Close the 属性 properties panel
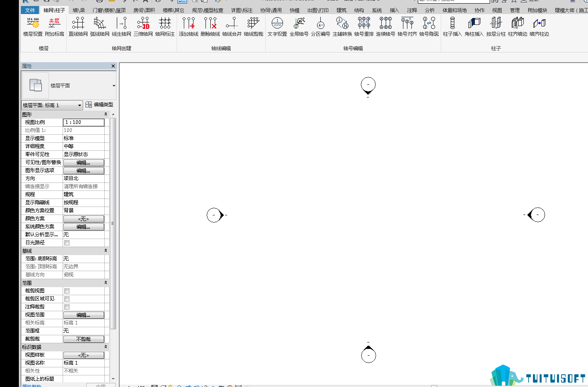The height and width of the screenshot is (387, 588). click(113, 66)
